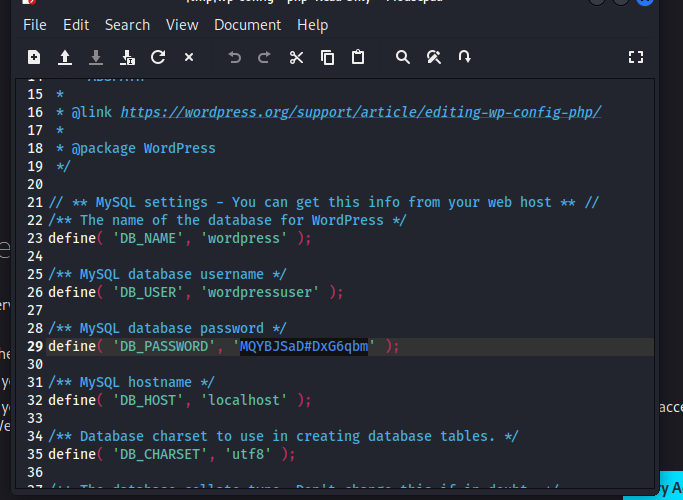Screen dimensions: 683x500
Task: Click the Redo arrow icon
Action: (264, 57)
